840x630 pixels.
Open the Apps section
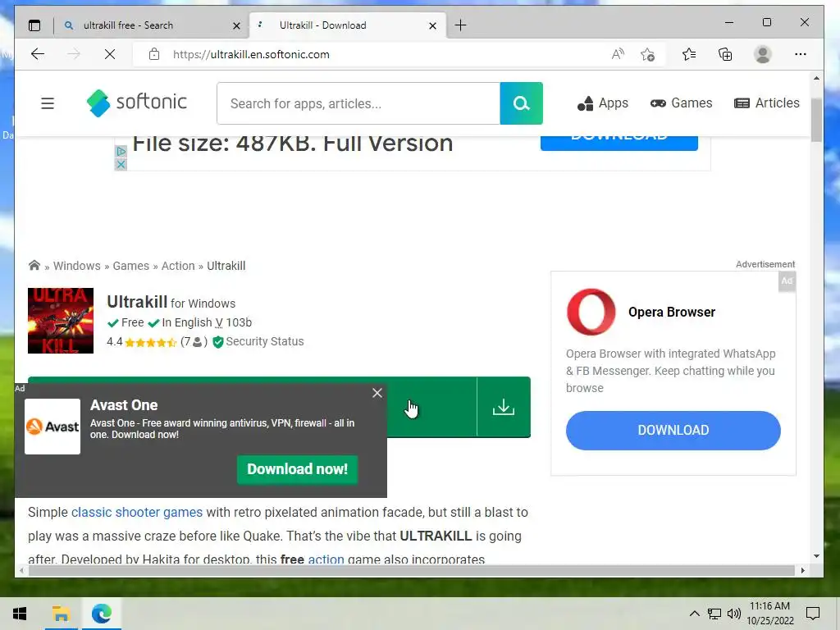tap(603, 103)
